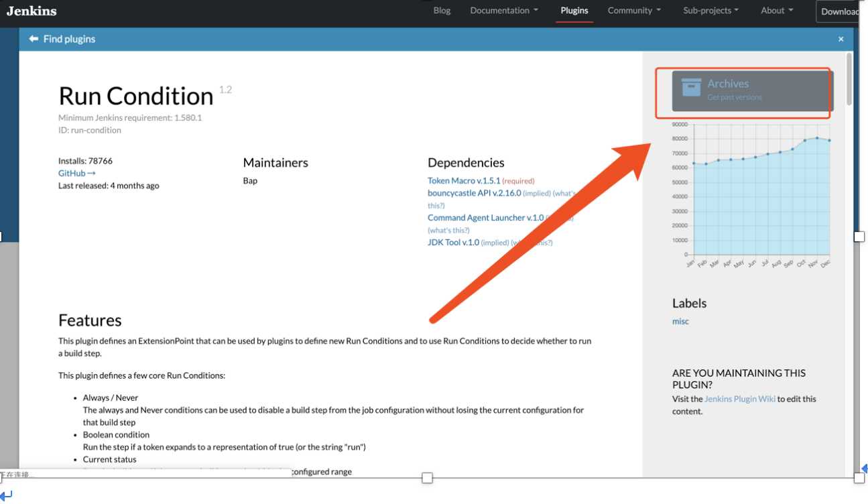868x504 pixels.
Task: Open the Blog page
Action: (x=442, y=11)
